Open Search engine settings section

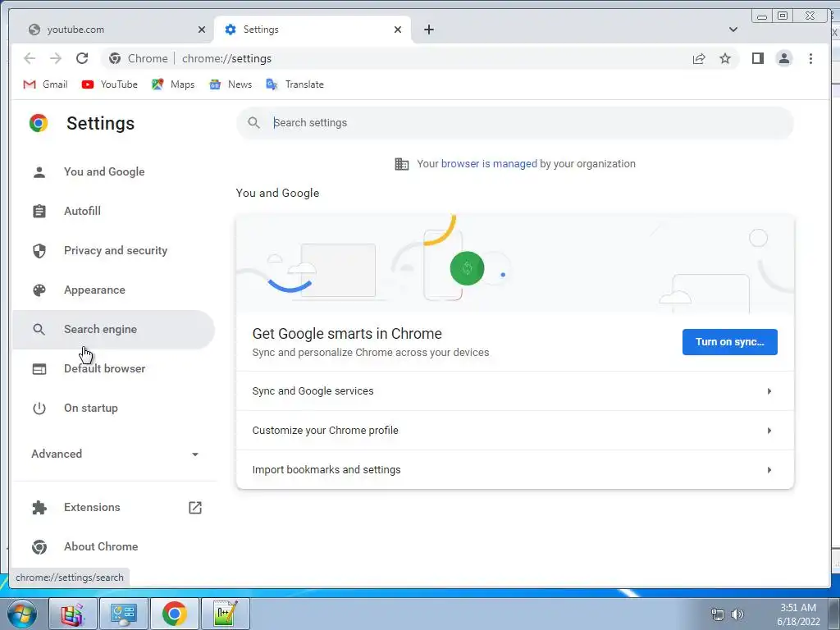[113, 330]
